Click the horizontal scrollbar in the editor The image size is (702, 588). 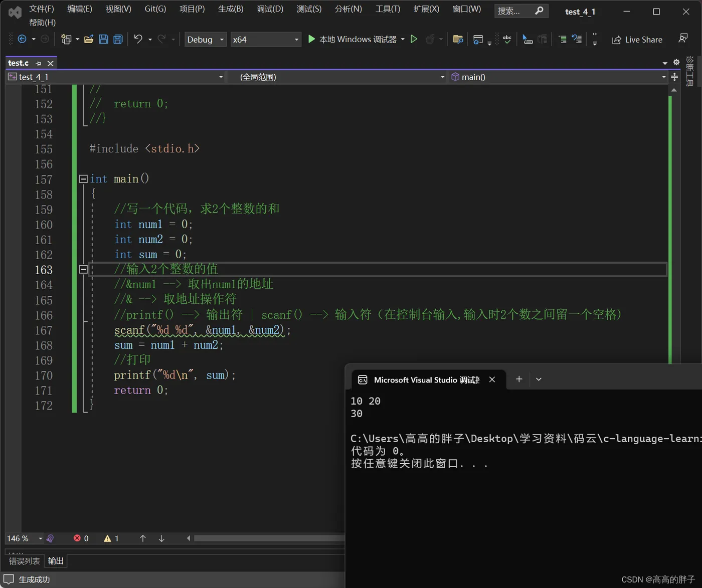(269, 538)
